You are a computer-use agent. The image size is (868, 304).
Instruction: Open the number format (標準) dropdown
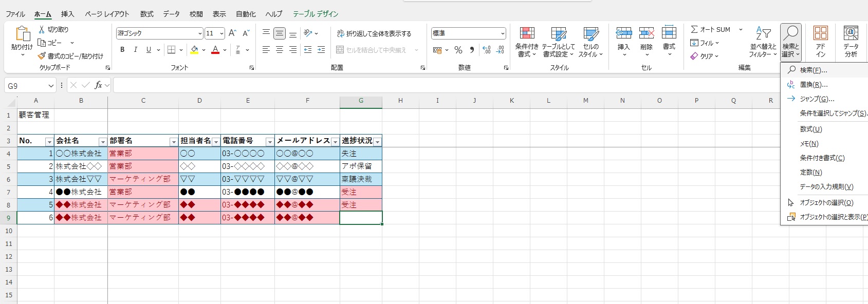click(502, 33)
